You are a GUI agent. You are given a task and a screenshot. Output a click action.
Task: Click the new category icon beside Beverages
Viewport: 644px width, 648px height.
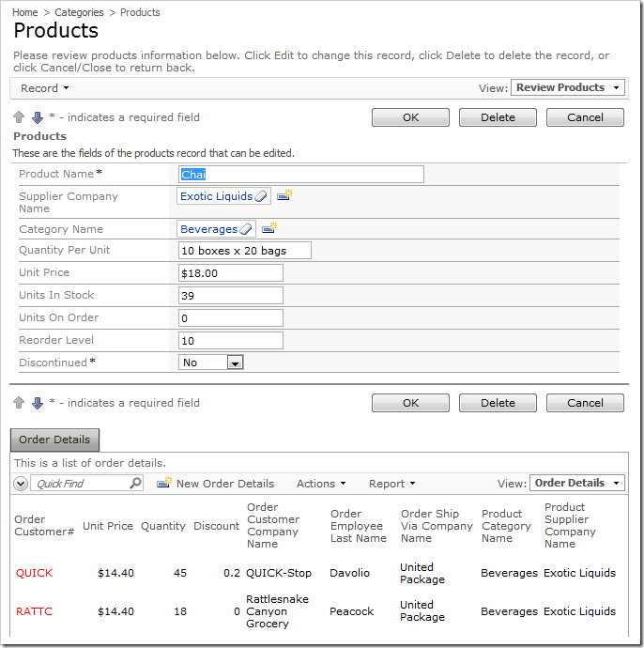pos(268,228)
